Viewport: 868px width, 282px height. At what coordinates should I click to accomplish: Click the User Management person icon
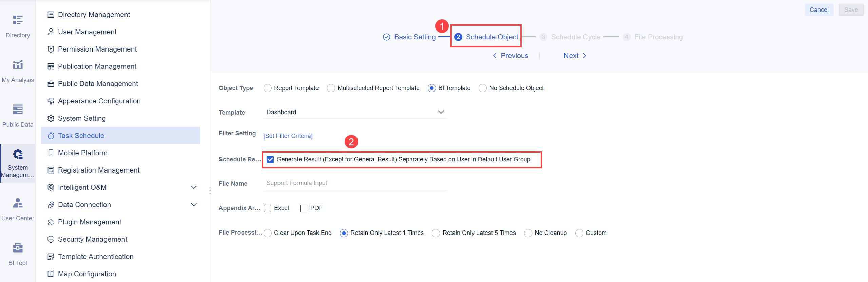point(51,32)
